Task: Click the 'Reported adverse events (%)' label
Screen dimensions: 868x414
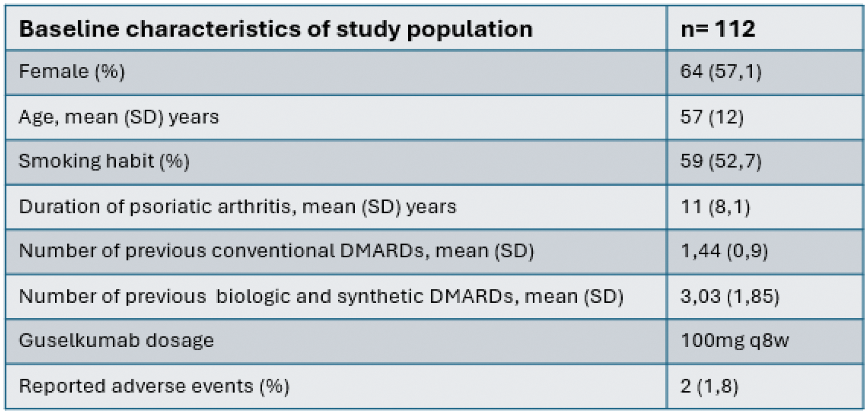Action: (154, 386)
